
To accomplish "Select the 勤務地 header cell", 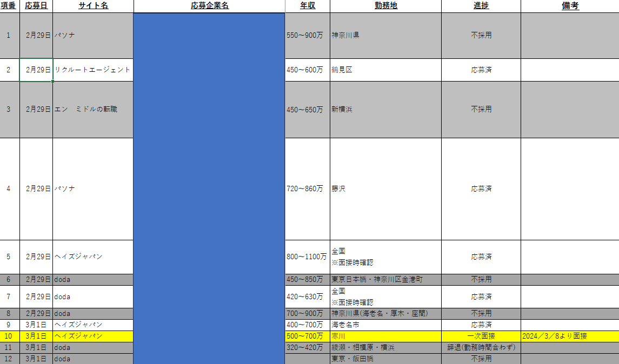I will pos(385,6).
